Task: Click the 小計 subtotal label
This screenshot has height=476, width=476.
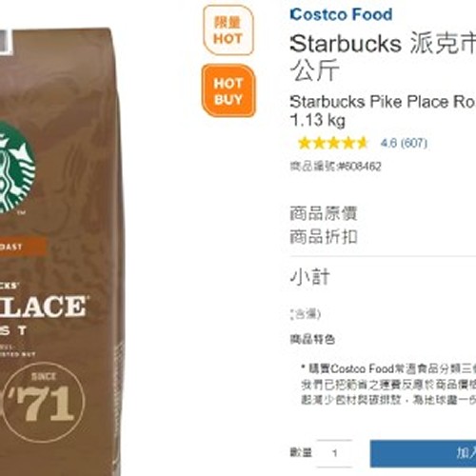Action: (310, 277)
